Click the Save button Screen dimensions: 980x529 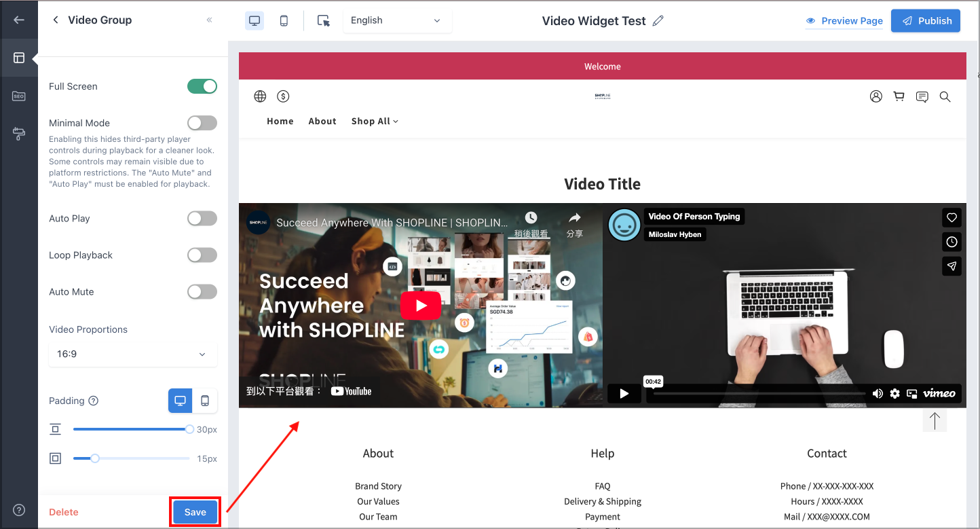click(195, 512)
